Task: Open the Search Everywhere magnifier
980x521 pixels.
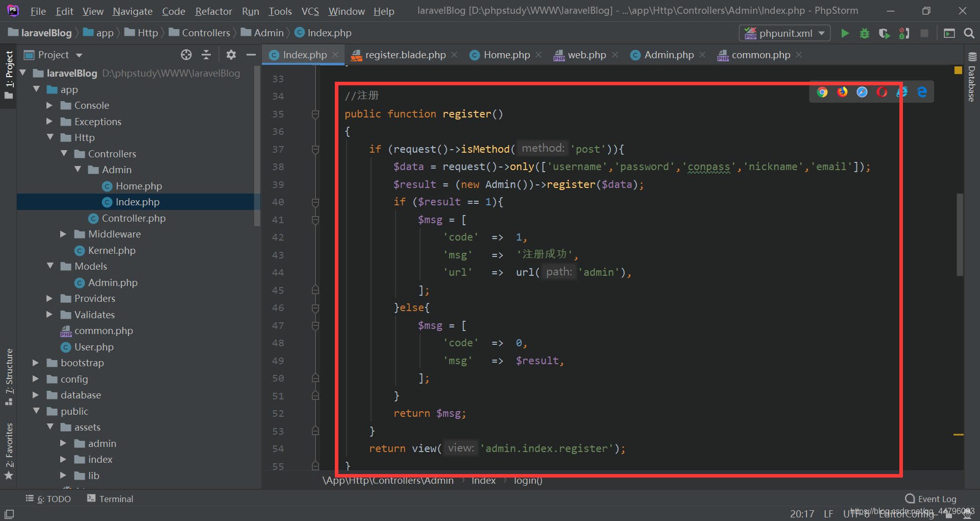Action: coord(969,33)
